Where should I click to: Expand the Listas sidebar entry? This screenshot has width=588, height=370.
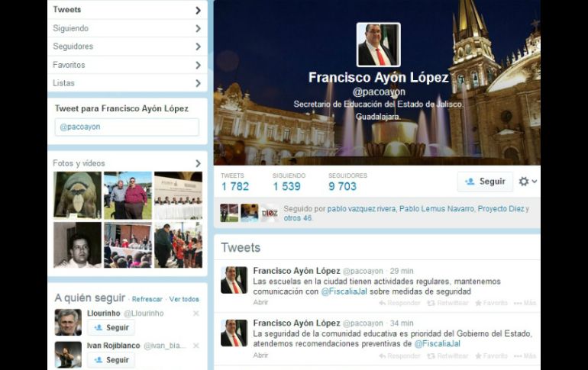tap(127, 83)
